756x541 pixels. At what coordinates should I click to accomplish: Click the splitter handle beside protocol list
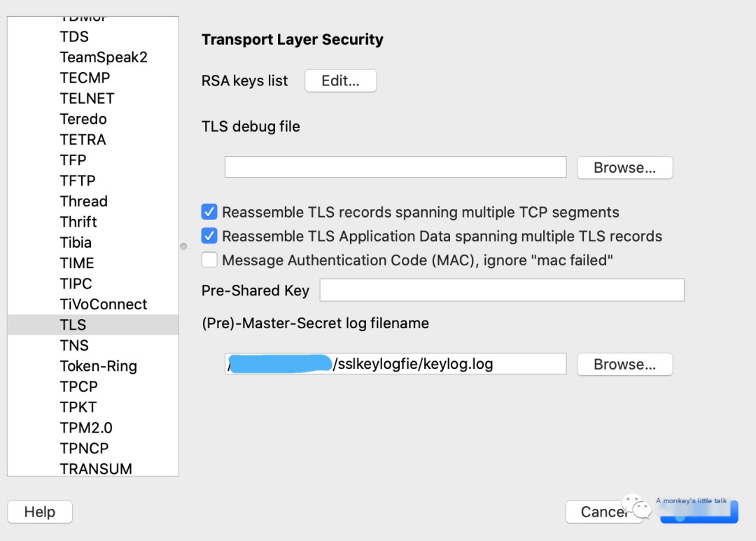click(x=183, y=246)
